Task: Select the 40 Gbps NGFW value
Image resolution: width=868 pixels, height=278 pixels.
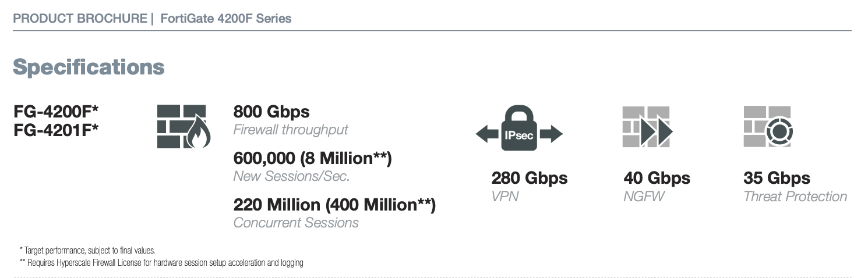Action: point(657,178)
